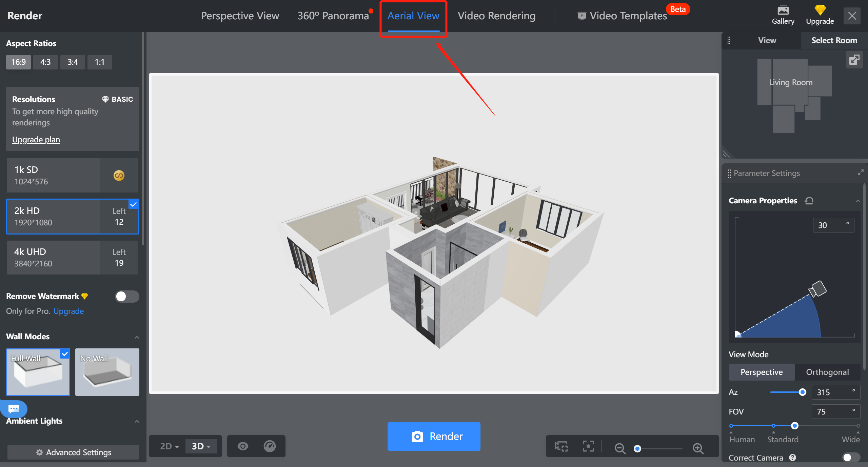Open the 3D view dropdown
868x467 pixels.
coord(201,446)
